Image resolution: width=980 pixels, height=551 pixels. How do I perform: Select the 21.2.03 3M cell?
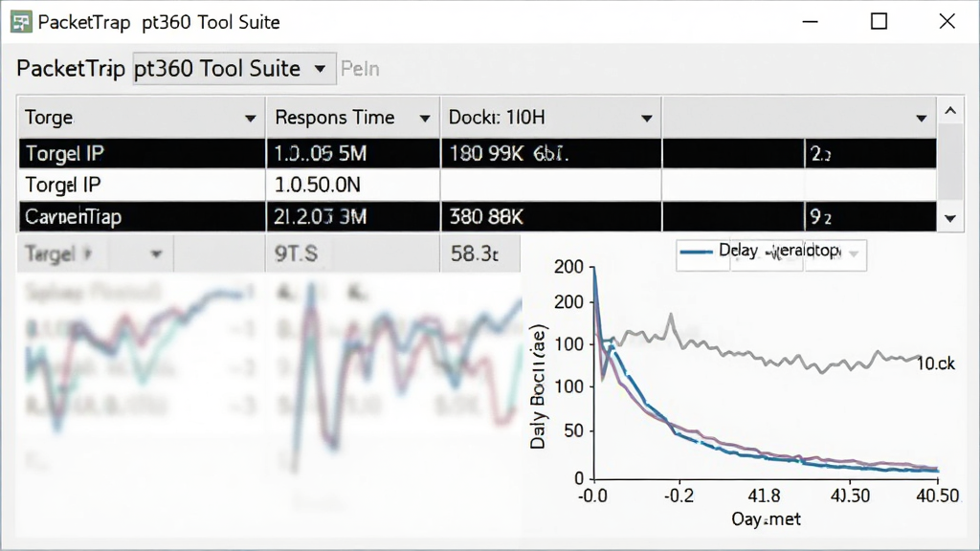point(353,217)
